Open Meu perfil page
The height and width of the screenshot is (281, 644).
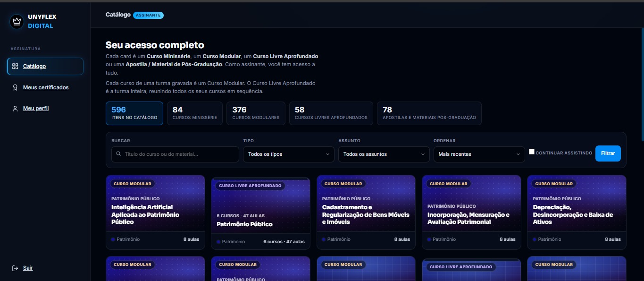pos(36,109)
